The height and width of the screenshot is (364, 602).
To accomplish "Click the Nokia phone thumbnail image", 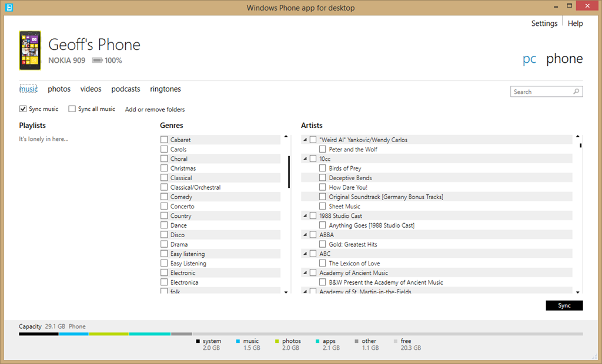I will (x=30, y=50).
